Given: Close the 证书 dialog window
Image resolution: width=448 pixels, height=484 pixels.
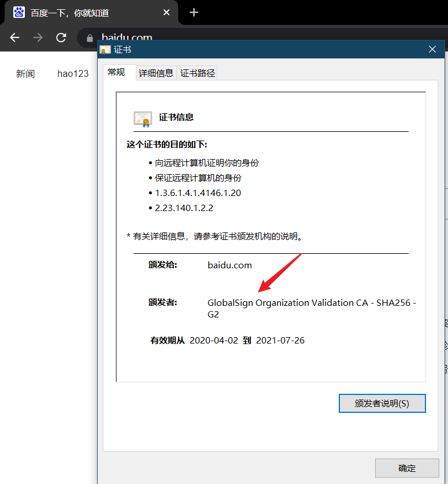Looking at the screenshot, I should pos(432,49).
